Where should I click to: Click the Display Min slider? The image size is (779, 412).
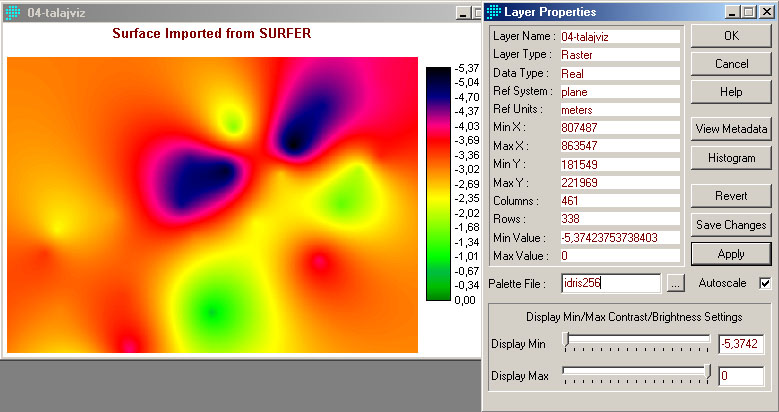pyautogui.click(x=637, y=343)
